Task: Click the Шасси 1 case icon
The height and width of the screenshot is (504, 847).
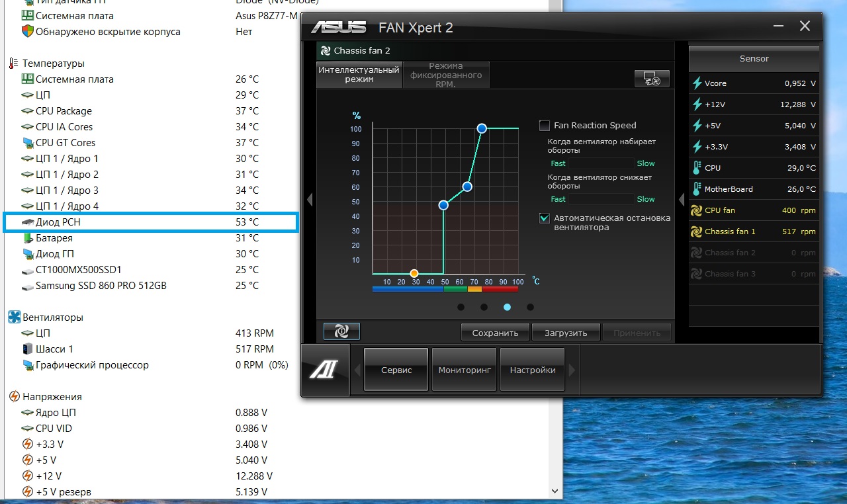Action: 28,349
